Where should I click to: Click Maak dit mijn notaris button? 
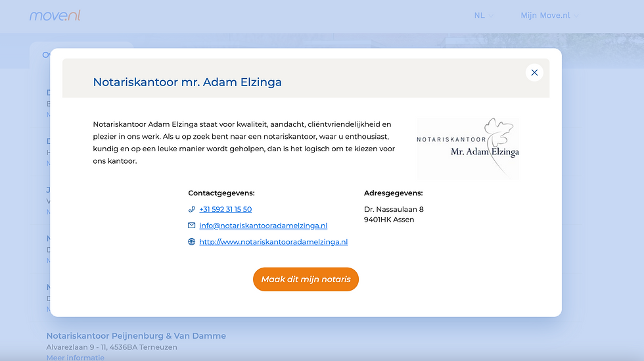click(306, 279)
